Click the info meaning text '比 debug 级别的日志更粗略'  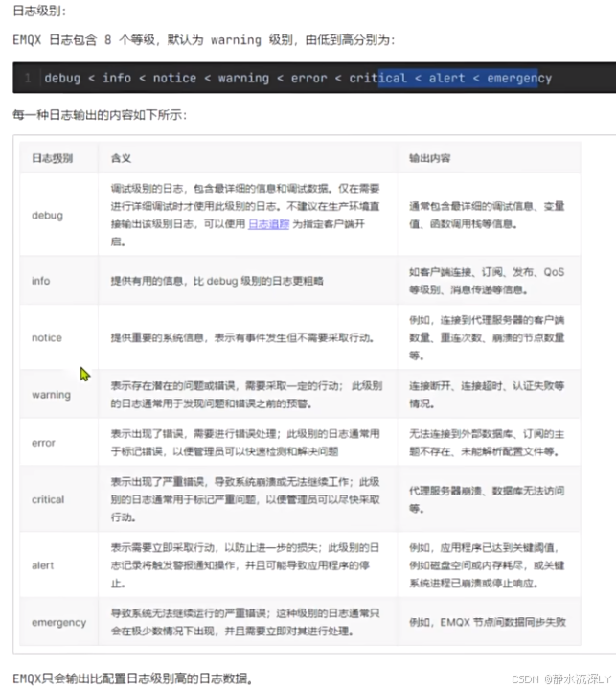[x=259, y=281]
